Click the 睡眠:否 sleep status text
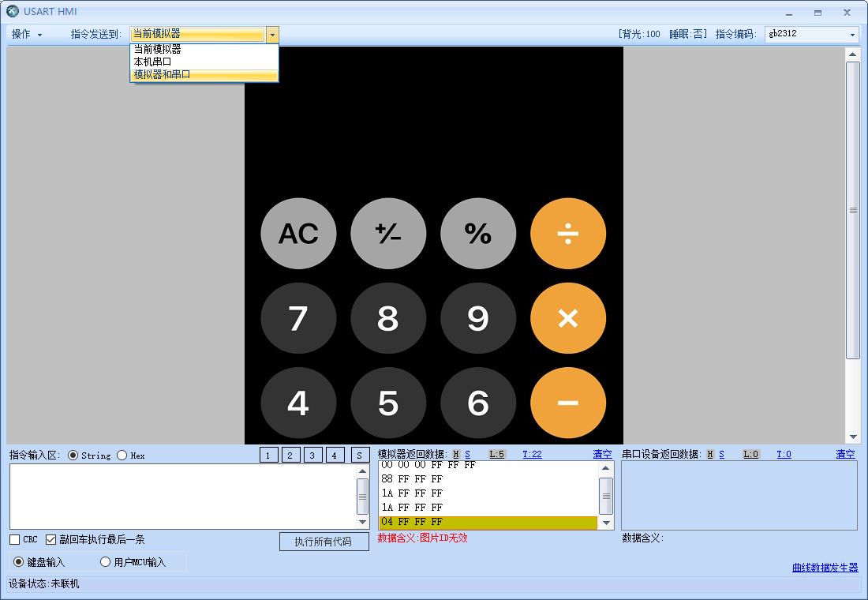Image resolution: width=868 pixels, height=600 pixels. [x=688, y=35]
